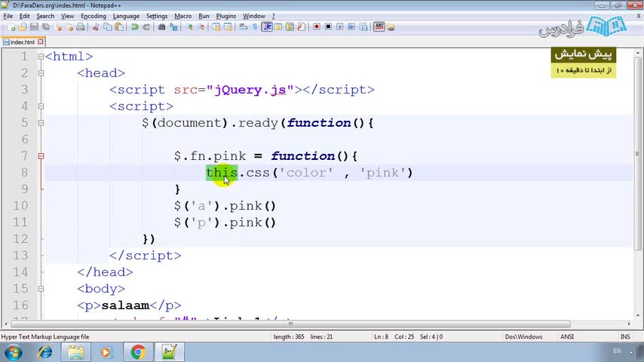This screenshot has width=644, height=362.
Task: Click the Redo toolbar icon
Action: tap(146, 27)
